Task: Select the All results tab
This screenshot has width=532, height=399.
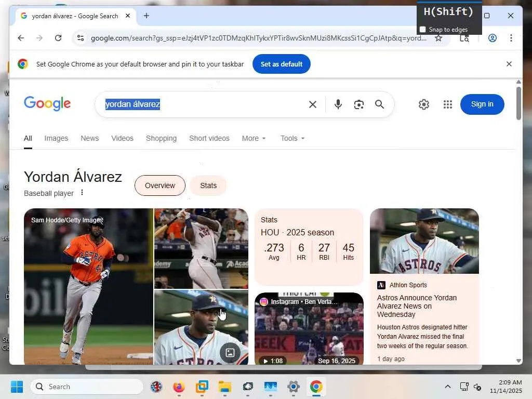Action: point(28,138)
